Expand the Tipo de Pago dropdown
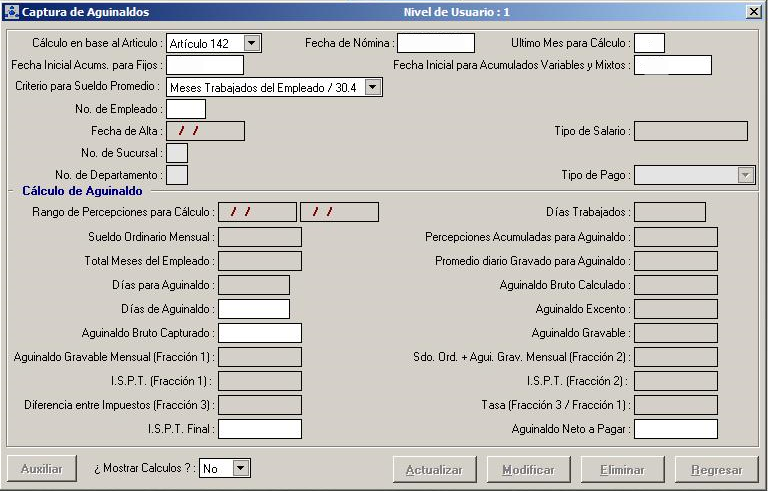The height and width of the screenshot is (491, 768). tap(744, 175)
